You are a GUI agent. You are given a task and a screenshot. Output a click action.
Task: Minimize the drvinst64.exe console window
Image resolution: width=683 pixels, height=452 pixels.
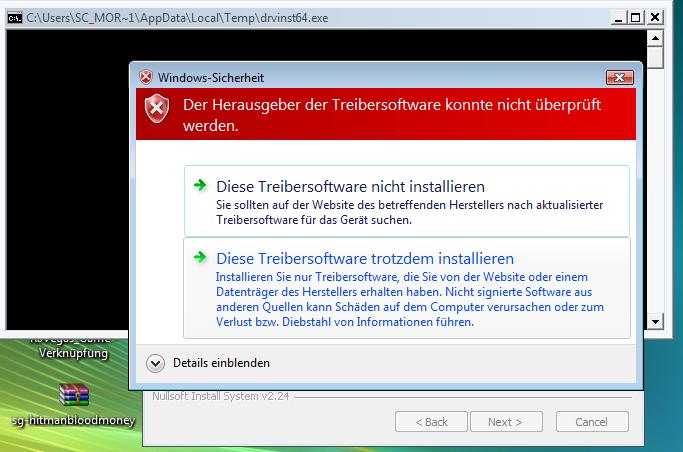[618, 18]
